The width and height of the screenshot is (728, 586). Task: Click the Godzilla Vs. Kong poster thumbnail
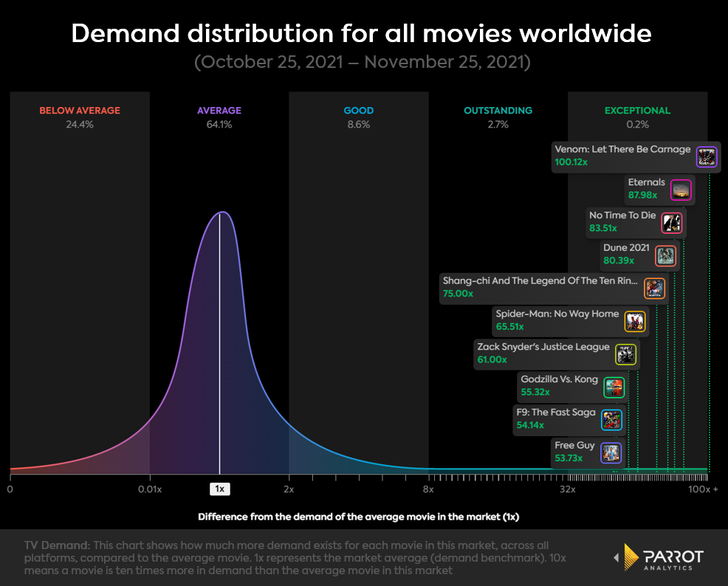(x=614, y=387)
